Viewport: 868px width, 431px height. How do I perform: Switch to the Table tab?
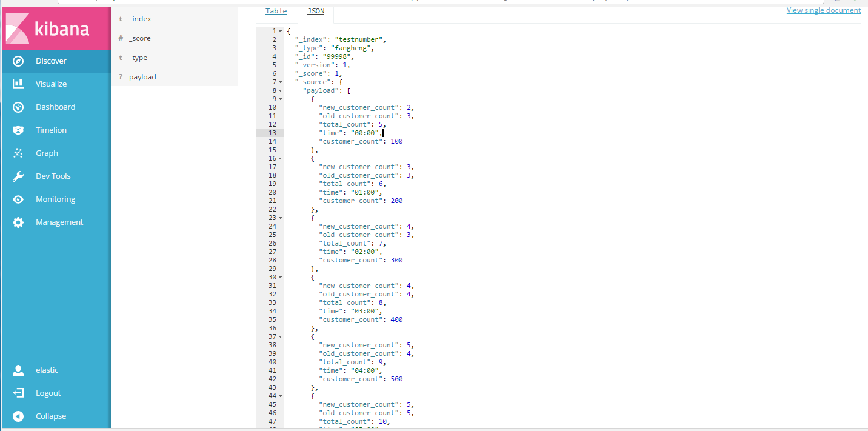click(276, 11)
